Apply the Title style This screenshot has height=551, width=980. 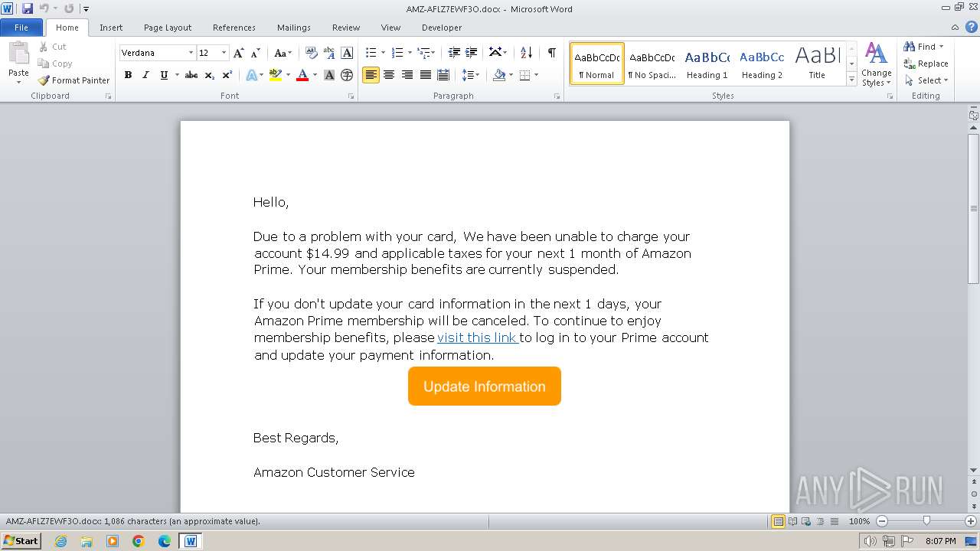click(818, 64)
